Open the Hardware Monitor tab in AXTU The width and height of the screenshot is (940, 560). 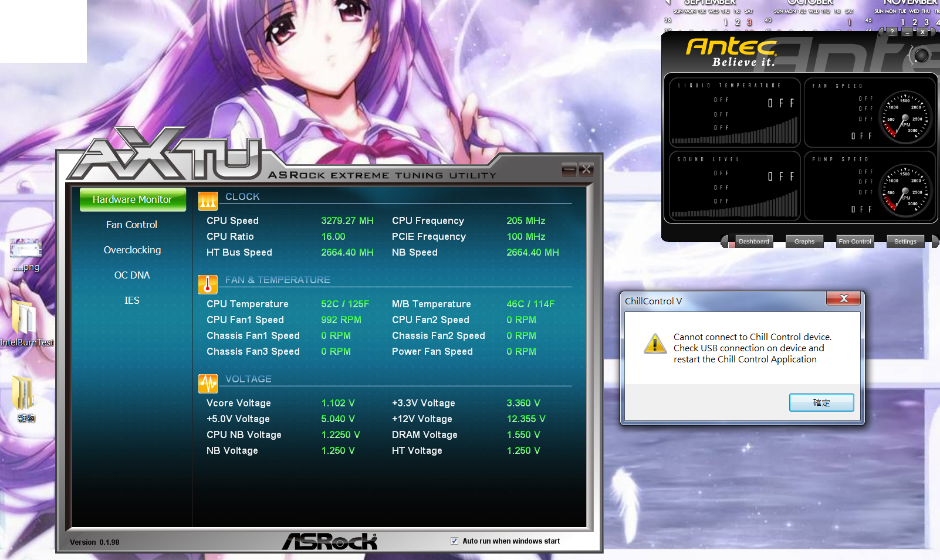(x=133, y=199)
